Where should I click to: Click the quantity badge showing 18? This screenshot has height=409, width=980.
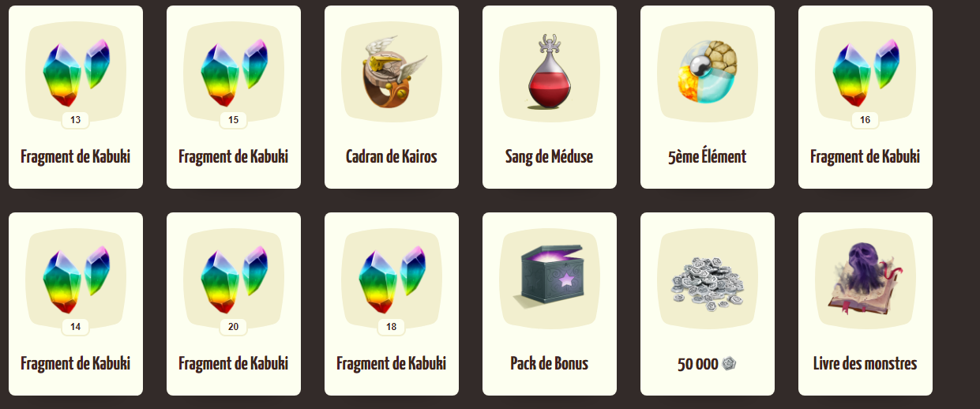click(391, 327)
